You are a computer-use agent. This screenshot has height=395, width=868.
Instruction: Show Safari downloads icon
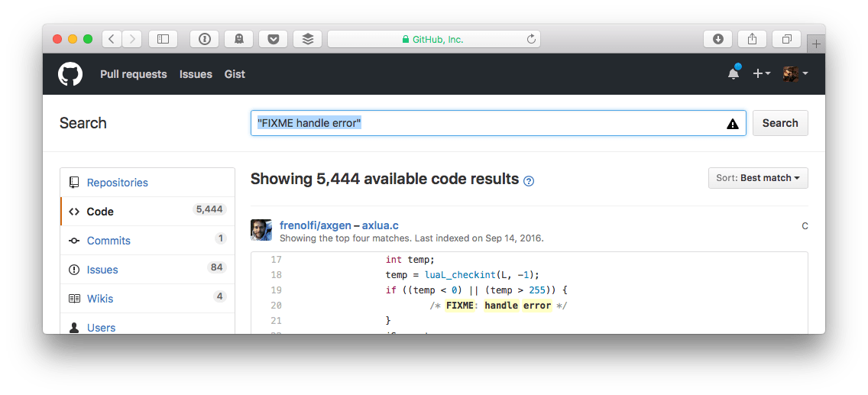coord(718,39)
